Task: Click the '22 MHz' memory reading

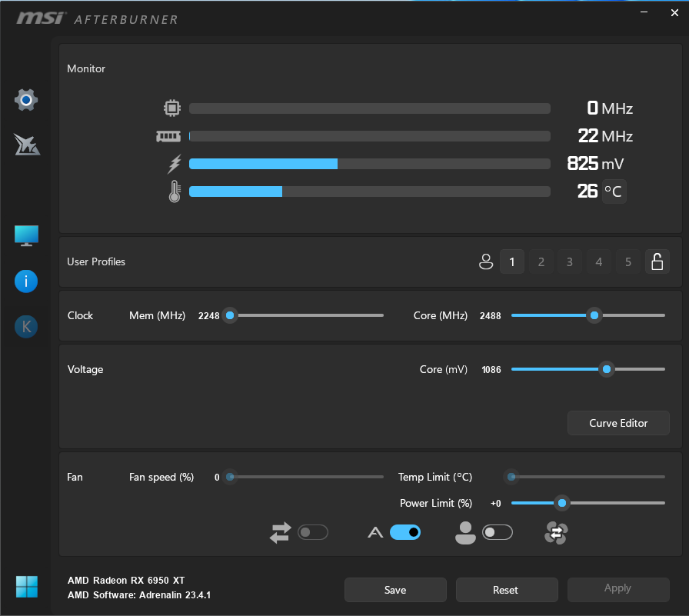Action: click(x=605, y=136)
